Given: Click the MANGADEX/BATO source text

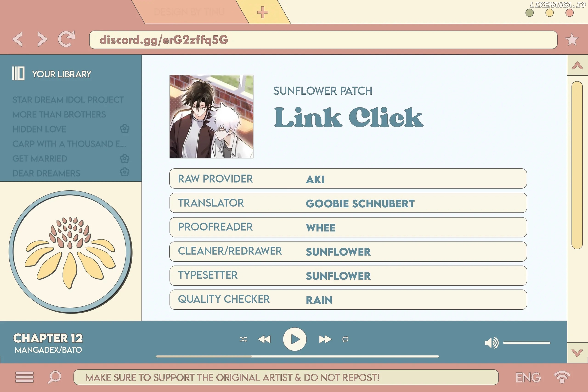Looking at the screenshot, I should [x=48, y=350].
